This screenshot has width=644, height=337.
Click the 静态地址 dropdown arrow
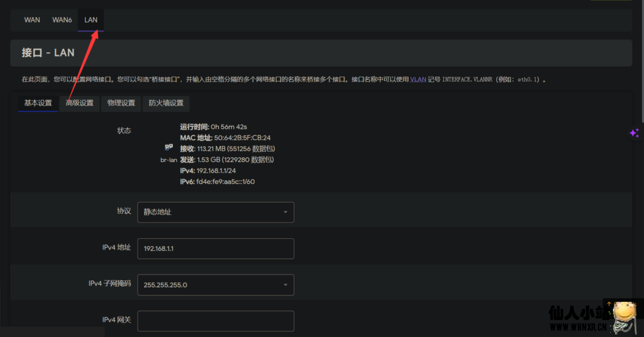click(x=286, y=213)
